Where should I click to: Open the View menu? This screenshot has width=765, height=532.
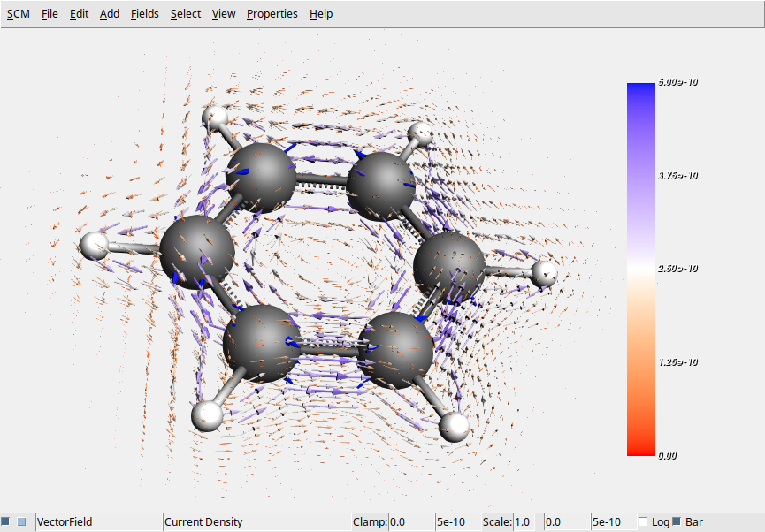[x=223, y=13]
